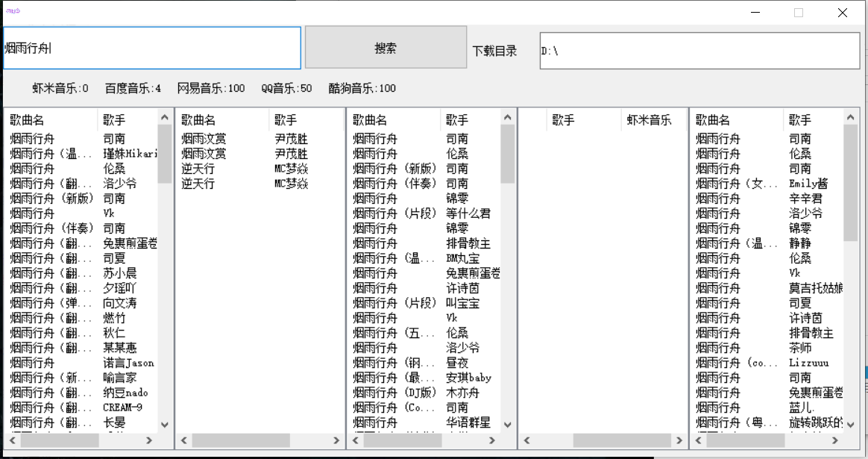Maximize the application window

tap(799, 13)
